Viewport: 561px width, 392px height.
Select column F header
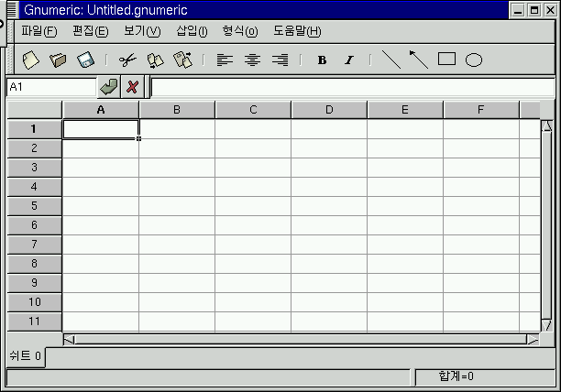(x=481, y=110)
